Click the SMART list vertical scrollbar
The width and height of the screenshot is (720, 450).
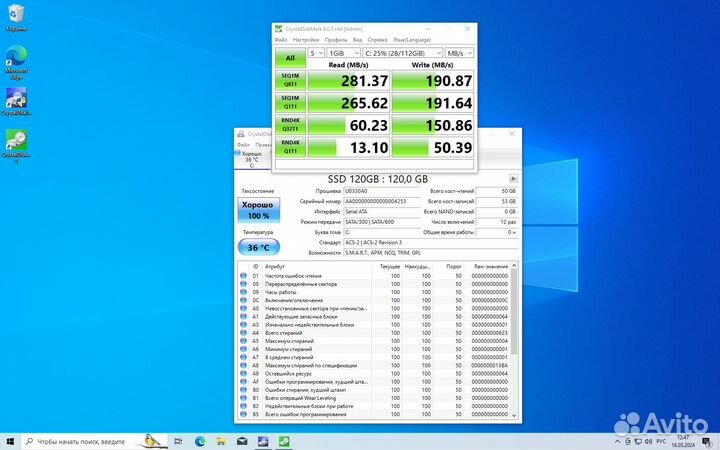[x=514, y=312]
